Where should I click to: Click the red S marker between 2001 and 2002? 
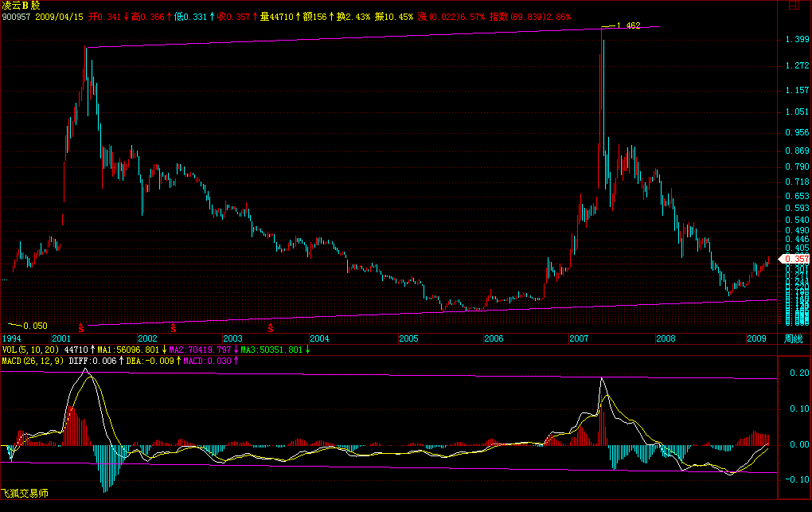coord(80,327)
